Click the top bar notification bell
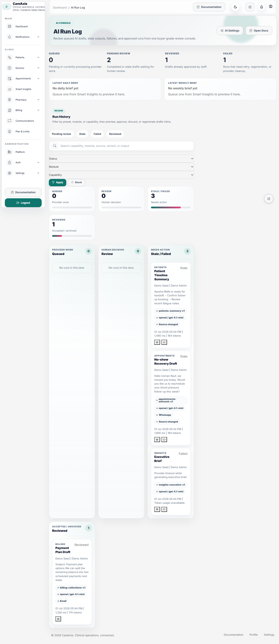The height and width of the screenshot is (644, 279). click(x=262, y=7)
